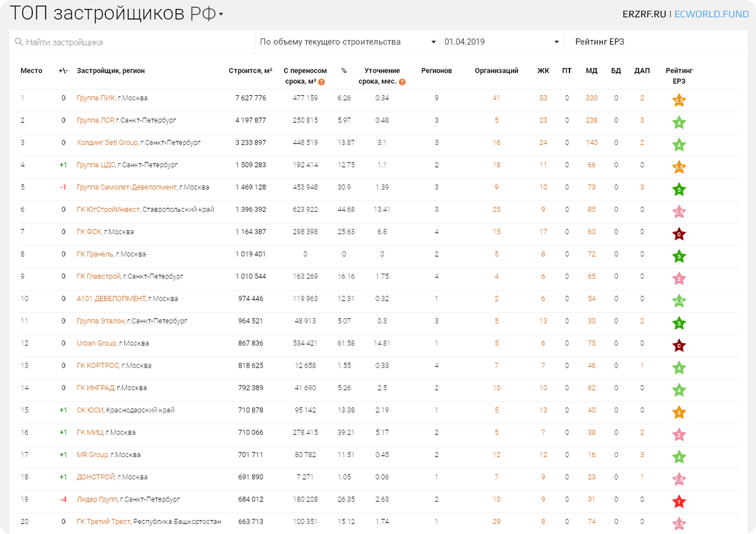Screen dimensions: 756x534
Task: Open the 01.04.2019 date dropdown
Action: coord(501,42)
